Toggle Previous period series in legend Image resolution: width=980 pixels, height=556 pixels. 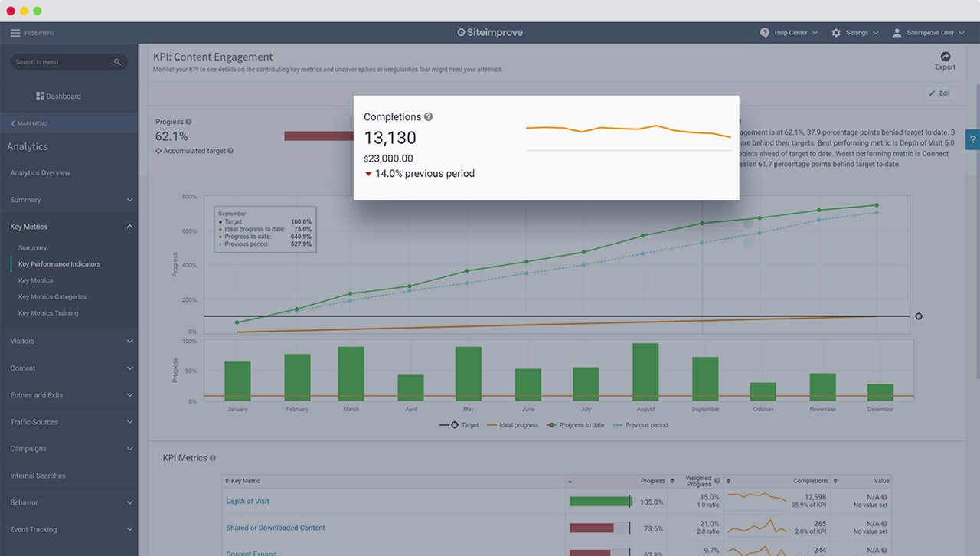(x=640, y=425)
